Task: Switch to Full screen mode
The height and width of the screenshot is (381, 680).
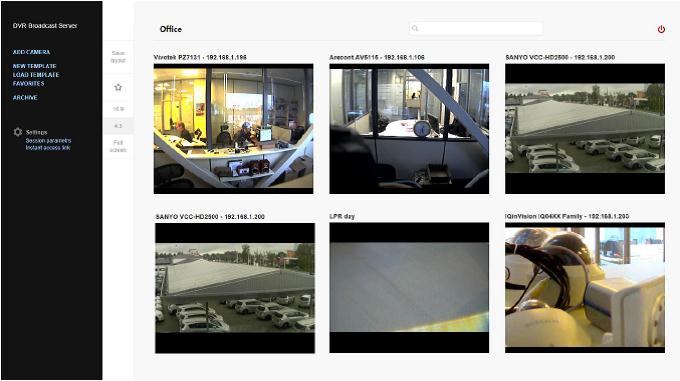Action: [118, 146]
